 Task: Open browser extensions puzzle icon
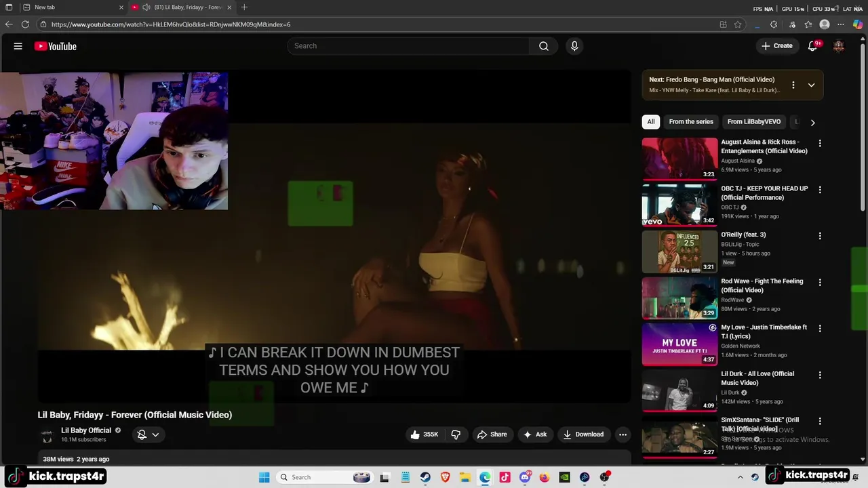pos(774,24)
